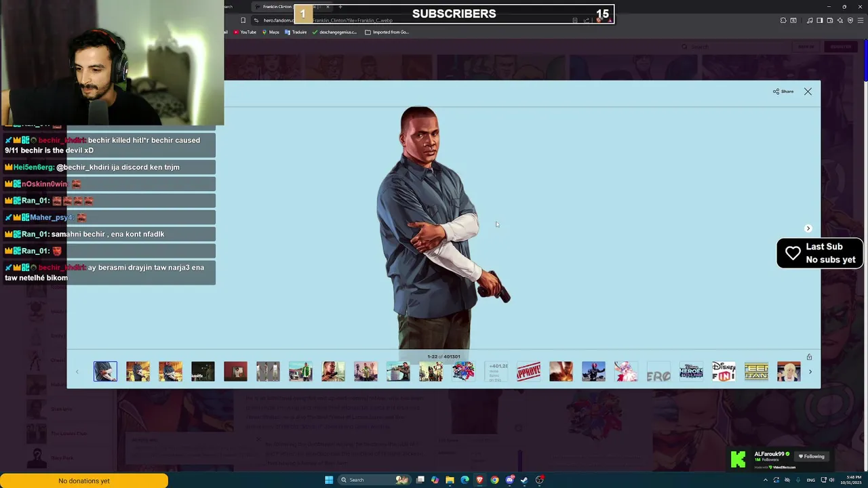Select the first highlighted Franklin thumbnail
This screenshot has height=488, width=868.
coord(105,371)
